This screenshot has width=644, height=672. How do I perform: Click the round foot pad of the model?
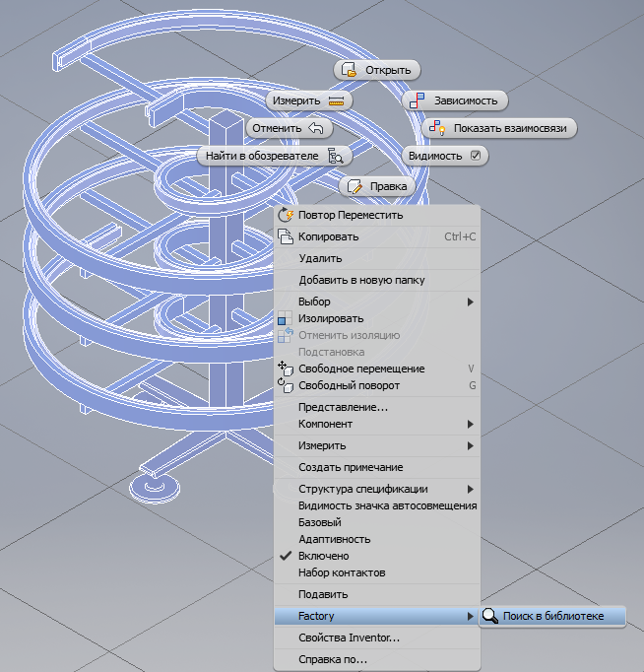tap(155, 488)
